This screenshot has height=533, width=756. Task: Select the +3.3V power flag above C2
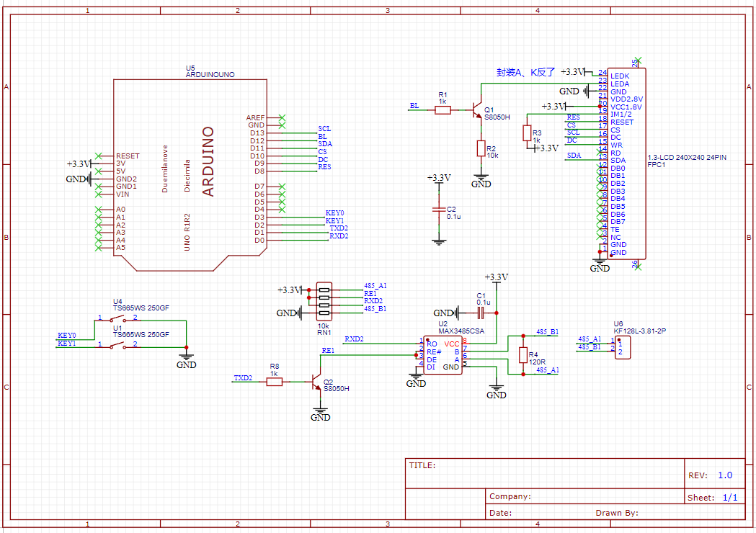[439, 179]
